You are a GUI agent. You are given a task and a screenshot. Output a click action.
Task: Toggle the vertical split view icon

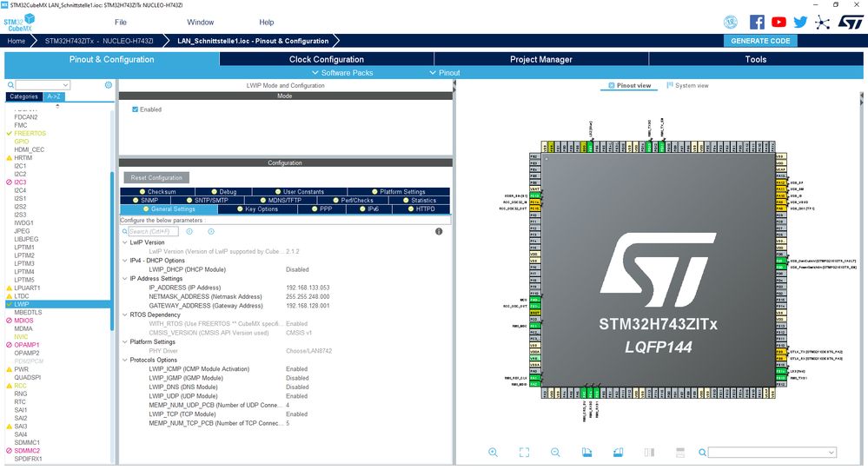coord(649,453)
